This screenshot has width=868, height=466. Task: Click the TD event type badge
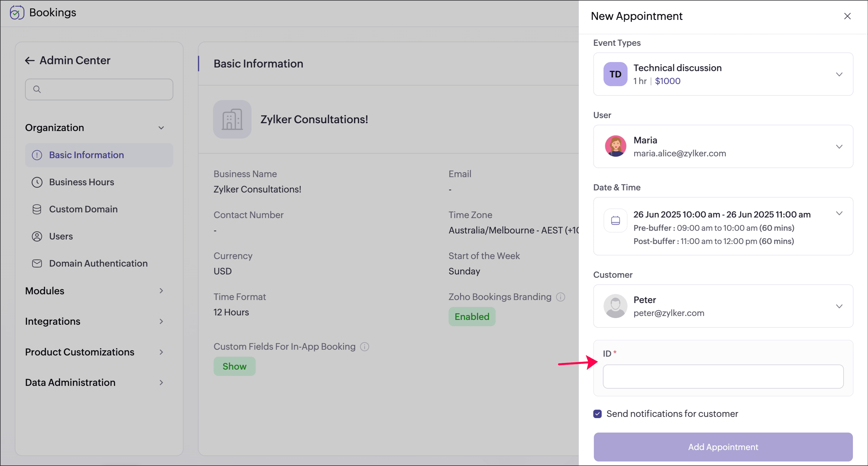(615, 74)
